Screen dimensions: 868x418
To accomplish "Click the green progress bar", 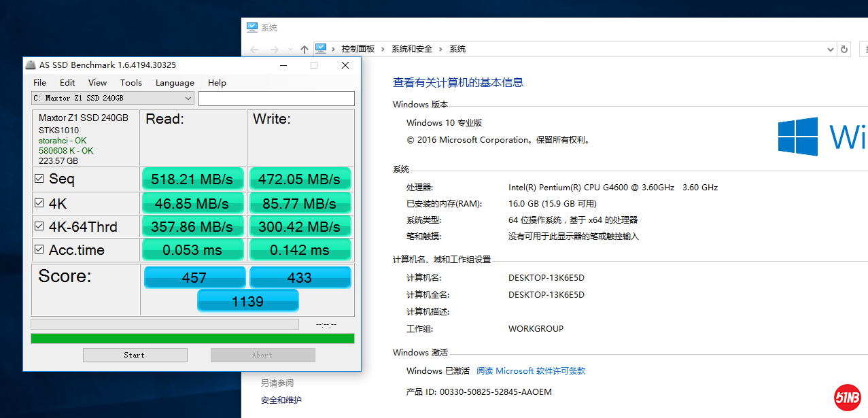I will point(192,338).
